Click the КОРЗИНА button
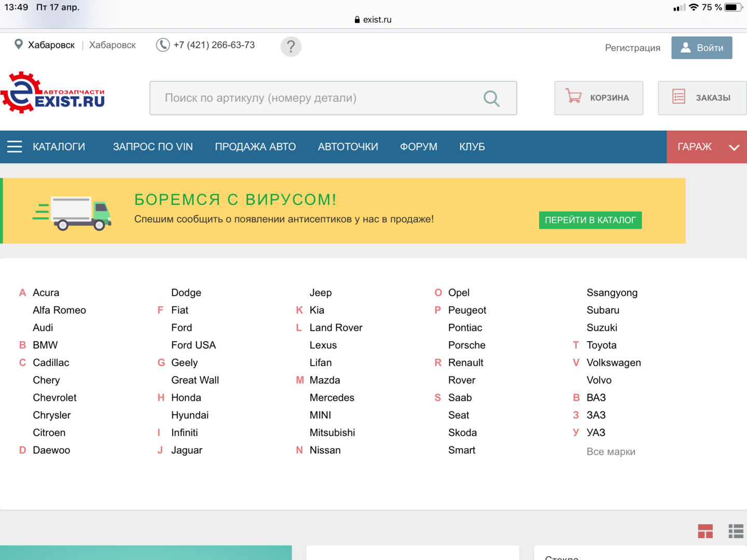 (x=599, y=98)
